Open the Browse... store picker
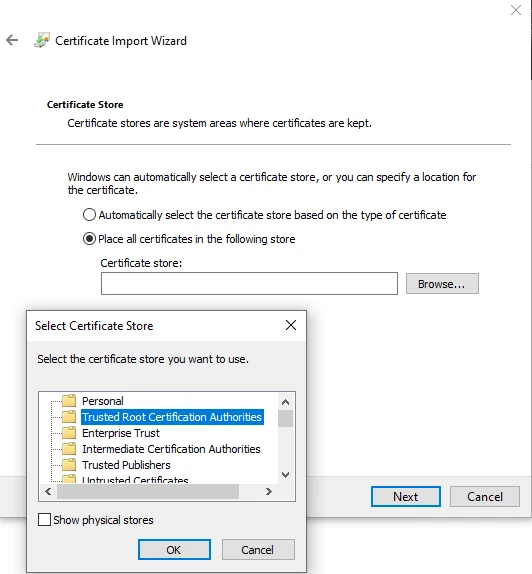 coord(442,284)
